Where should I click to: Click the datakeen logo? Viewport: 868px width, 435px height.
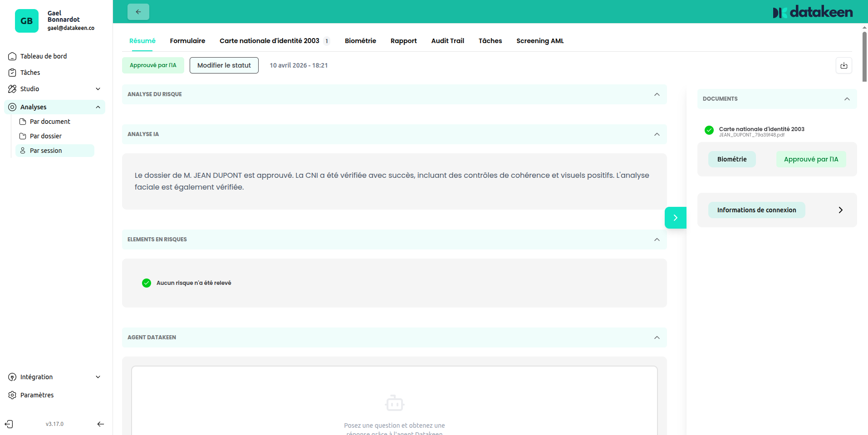812,12
